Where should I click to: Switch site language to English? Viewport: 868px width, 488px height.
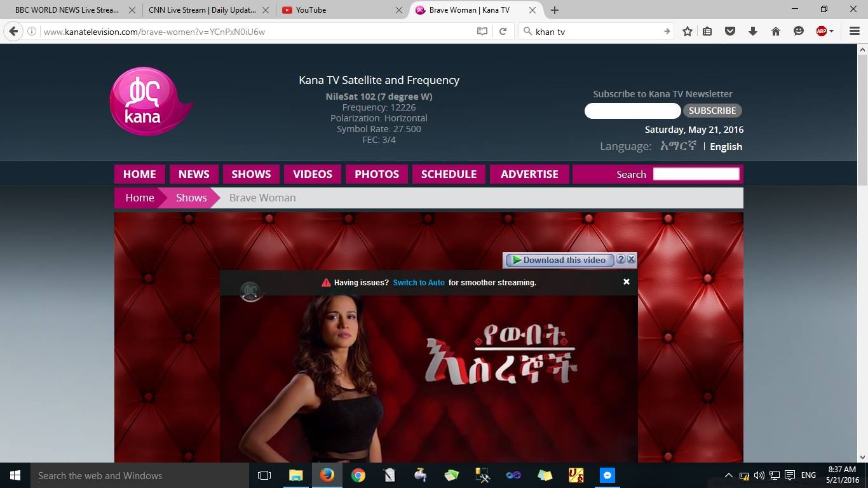726,146
